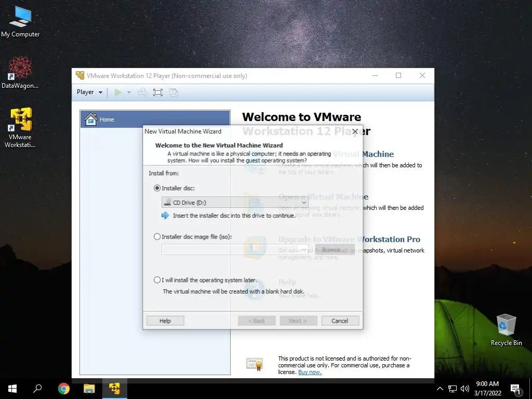Click the Home house icon in library

[x=90, y=119]
